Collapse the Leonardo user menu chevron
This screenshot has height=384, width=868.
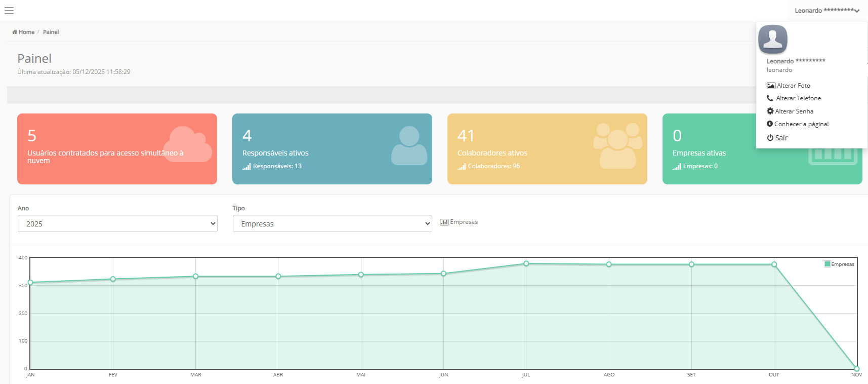click(x=856, y=11)
